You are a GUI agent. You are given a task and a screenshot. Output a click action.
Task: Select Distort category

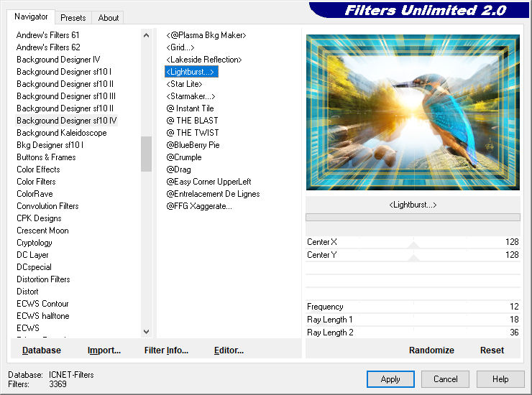[27, 292]
